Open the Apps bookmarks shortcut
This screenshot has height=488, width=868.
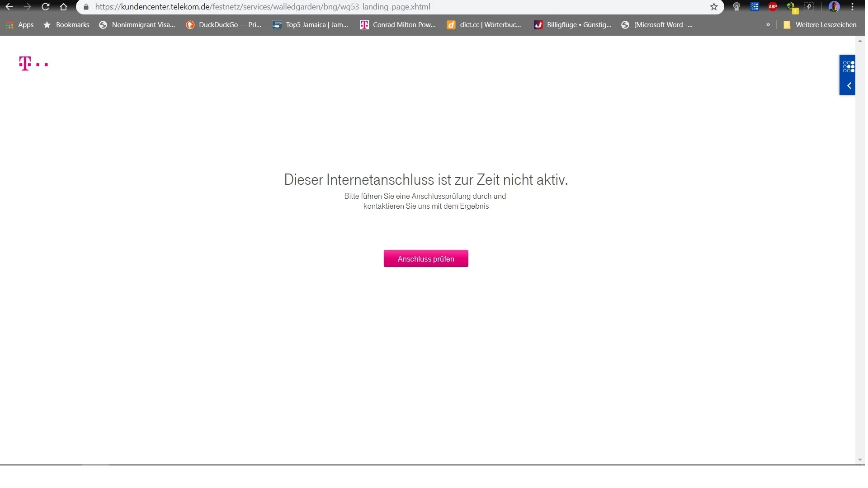pos(20,25)
